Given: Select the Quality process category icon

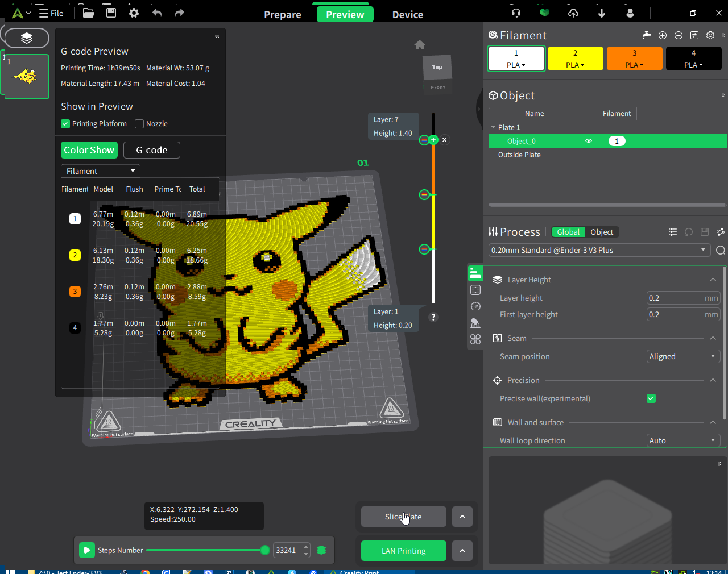Looking at the screenshot, I should pyautogui.click(x=475, y=273).
